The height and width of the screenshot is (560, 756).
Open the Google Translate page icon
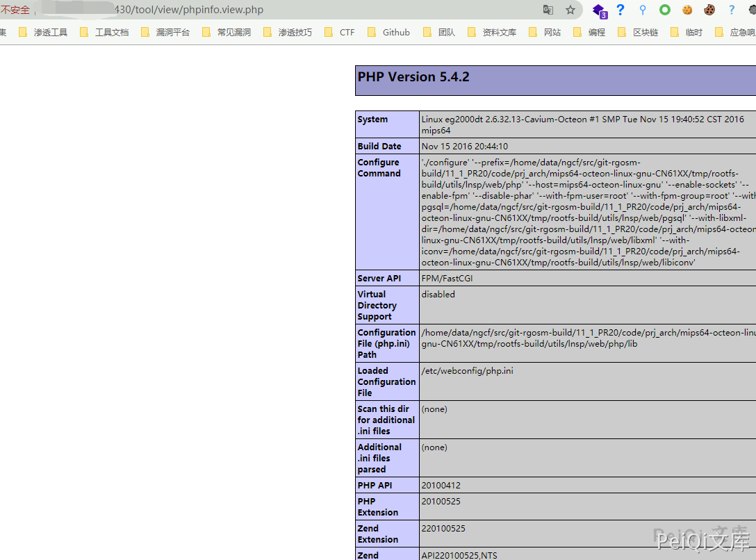coord(548,10)
